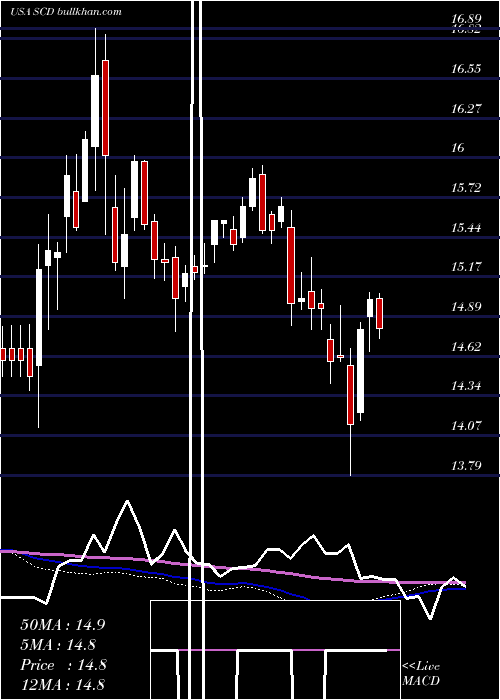
Task: Click the red candlestick whose wick reaches 13.79
Action: point(350,395)
